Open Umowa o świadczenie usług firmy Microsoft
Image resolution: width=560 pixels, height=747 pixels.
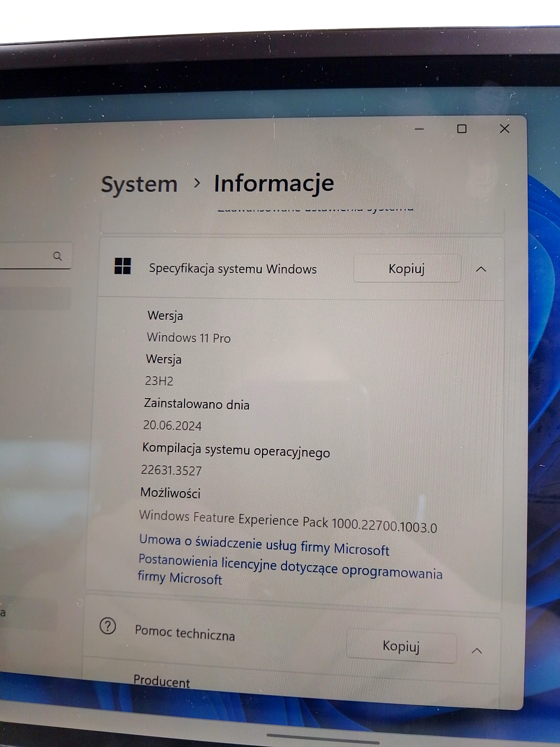264,545
